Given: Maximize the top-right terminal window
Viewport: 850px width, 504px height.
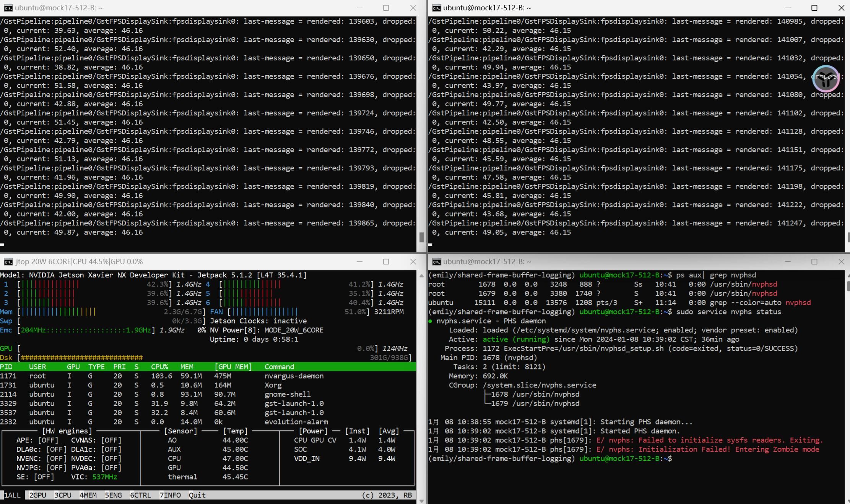Looking at the screenshot, I should (x=814, y=8).
